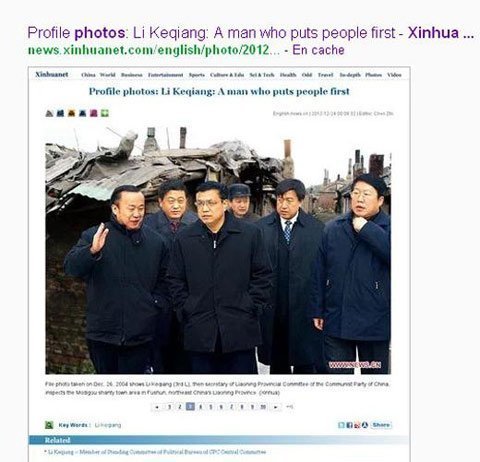Go to the next photo page arrow
Image resolution: width=480 pixels, height=462 pixels.
(x=276, y=407)
